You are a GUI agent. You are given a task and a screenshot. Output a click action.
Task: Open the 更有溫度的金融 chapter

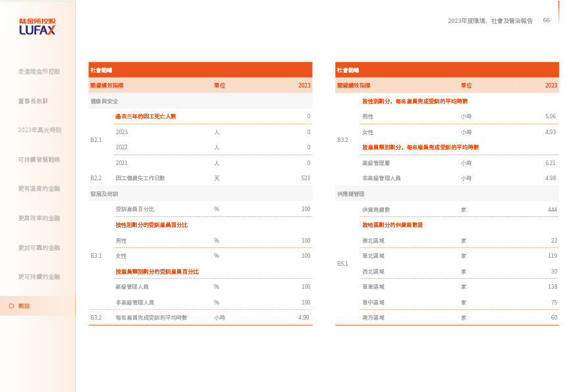(x=39, y=189)
